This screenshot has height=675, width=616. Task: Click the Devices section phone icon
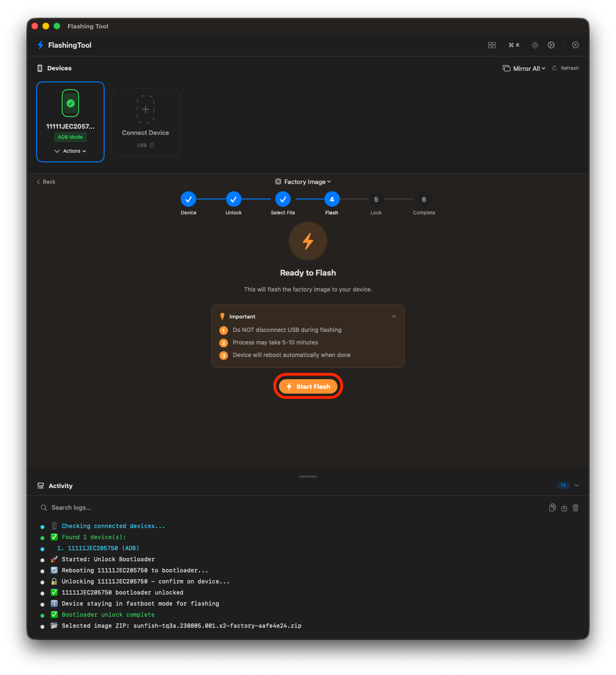tap(40, 68)
